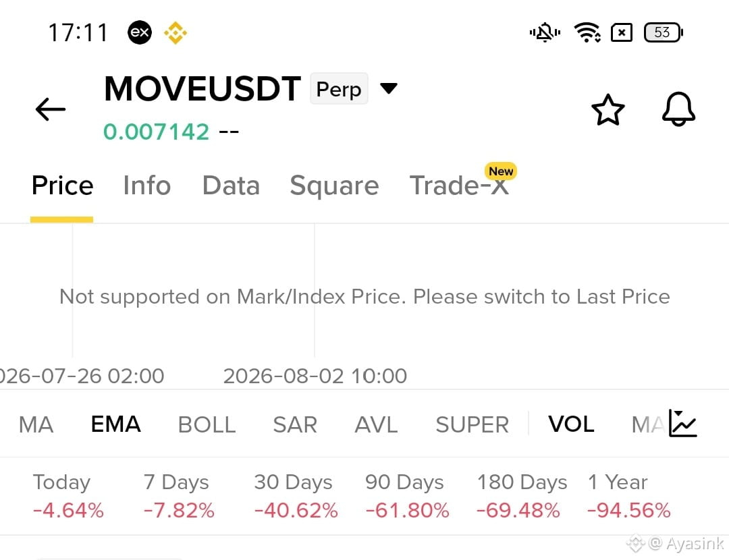
Task: Toggle the VOL indicator
Action: point(571,424)
